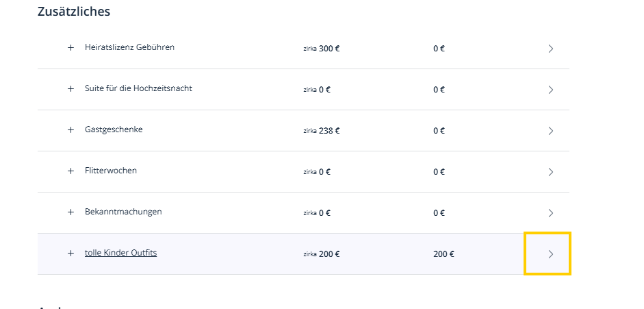Click the estimated zirka 300 € amount
Viewport: 644px width, 309px height.
322,49
